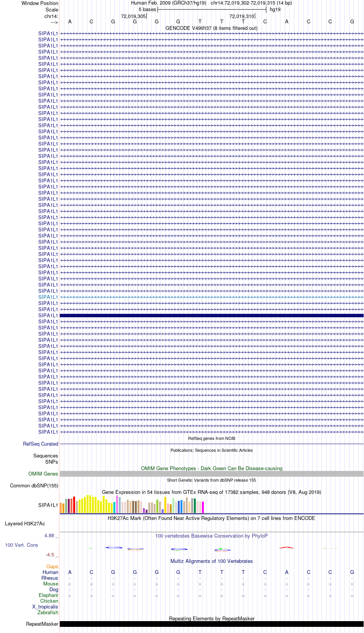Click the orange Gaps row label
The width and height of the screenshot is (364, 633).
click(x=52, y=566)
